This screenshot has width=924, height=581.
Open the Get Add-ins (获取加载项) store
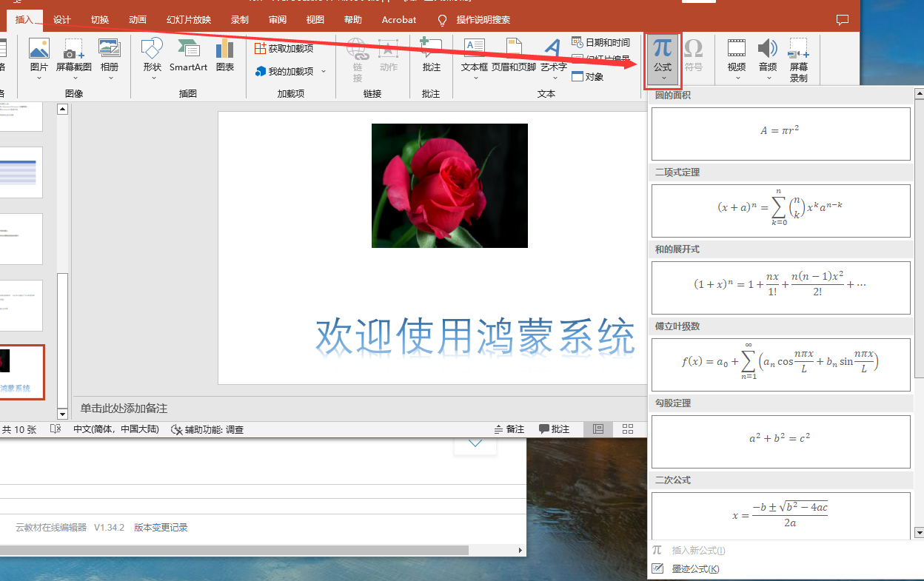(284, 48)
